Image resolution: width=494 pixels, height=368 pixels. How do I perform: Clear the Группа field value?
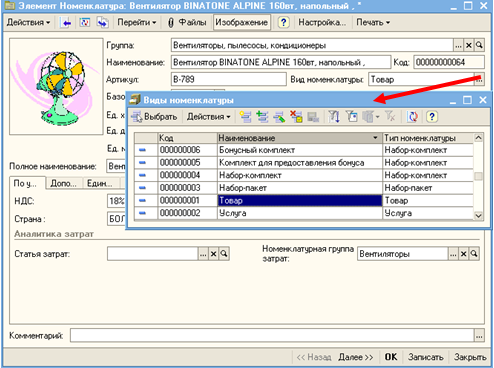469,45
